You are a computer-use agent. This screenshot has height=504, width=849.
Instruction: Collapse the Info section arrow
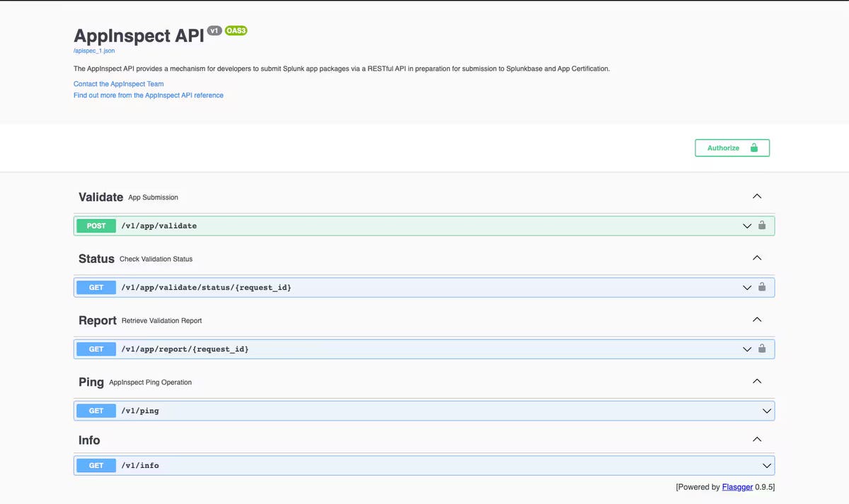pyautogui.click(x=757, y=439)
